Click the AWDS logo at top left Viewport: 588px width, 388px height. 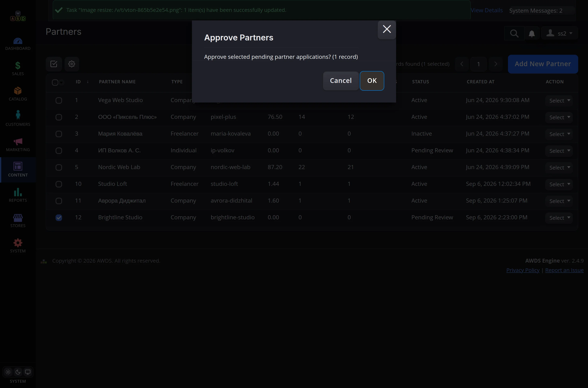[x=18, y=16]
